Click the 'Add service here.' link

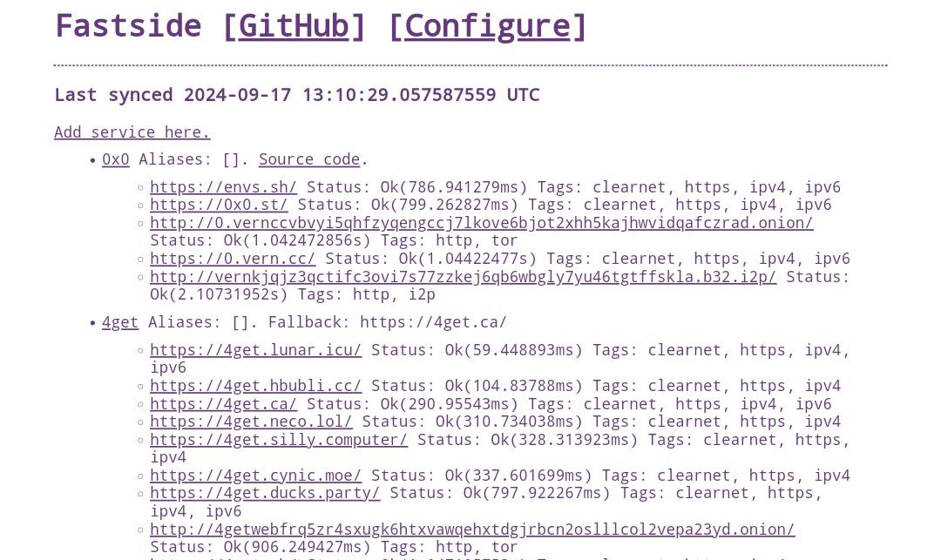[132, 132]
